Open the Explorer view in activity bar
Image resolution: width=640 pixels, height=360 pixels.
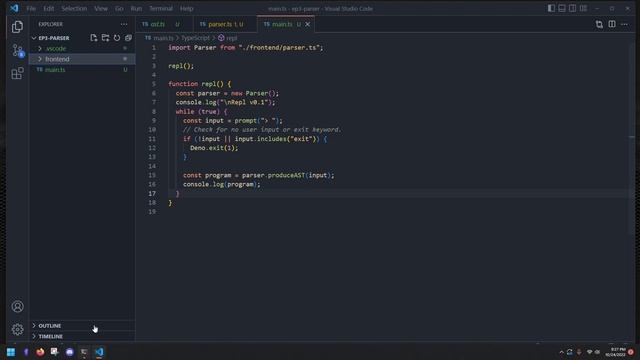pyautogui.click(x=17, y=27)
